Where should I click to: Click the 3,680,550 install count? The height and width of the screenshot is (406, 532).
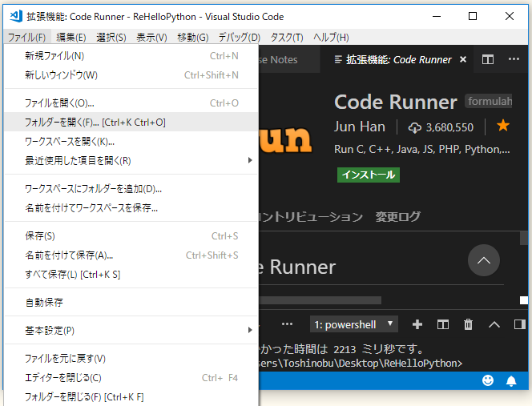pyautogui.click(x=449, y=127)
